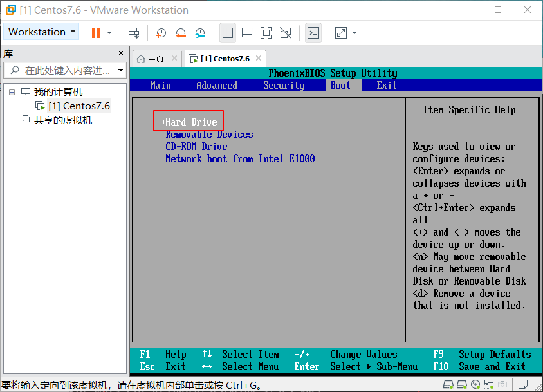Switch to Unity mode
Image resolution: width=543 pixels, height=392 pixels.
tap(286, 33)
